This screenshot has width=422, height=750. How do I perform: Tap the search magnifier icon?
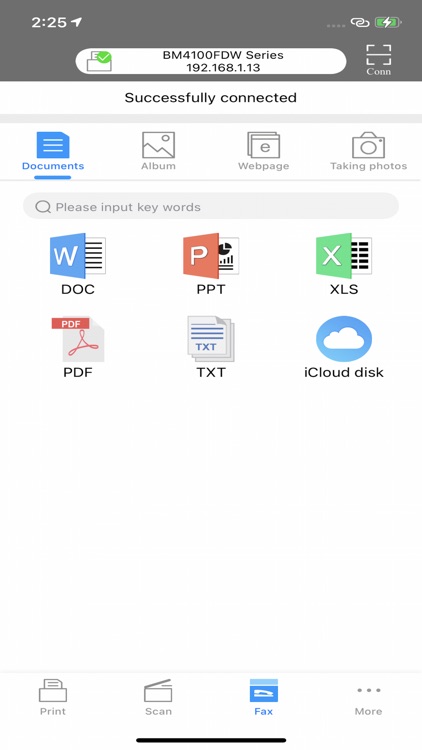coord(43,207)
